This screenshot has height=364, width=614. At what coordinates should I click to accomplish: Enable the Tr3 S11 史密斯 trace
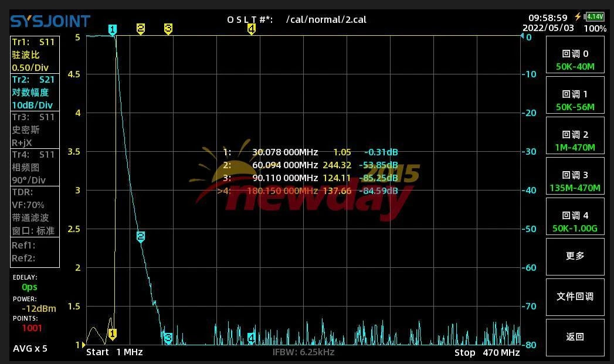click(35, 130)
